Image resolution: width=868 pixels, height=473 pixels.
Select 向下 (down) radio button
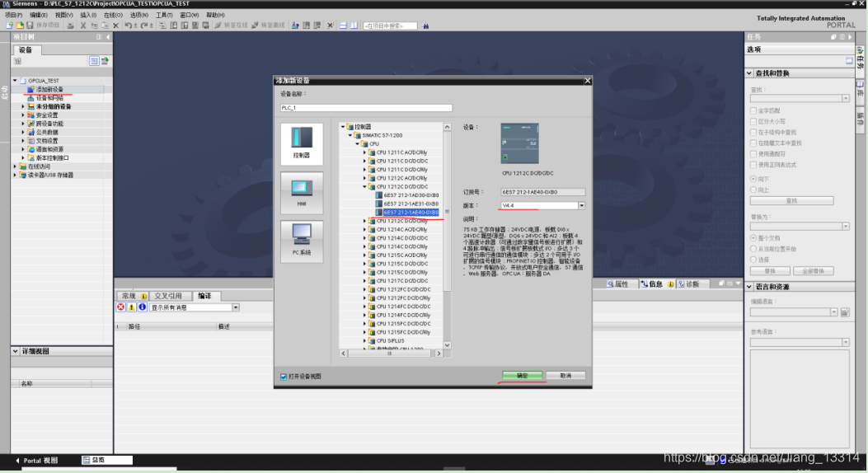(x=753, y=179)
